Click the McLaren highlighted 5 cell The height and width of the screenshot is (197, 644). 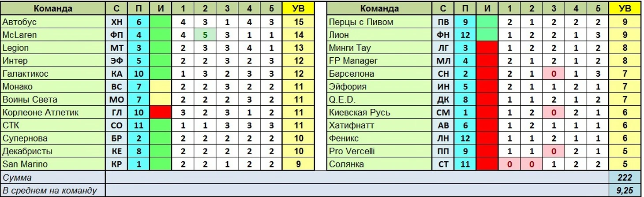pyautogui.click(x=205, y=35)
